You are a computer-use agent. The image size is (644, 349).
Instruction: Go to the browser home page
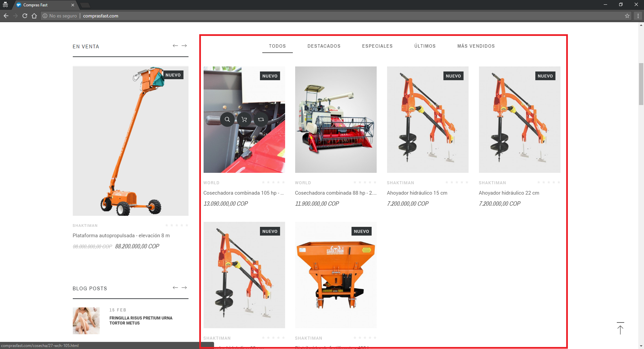[x=34, y=16]
